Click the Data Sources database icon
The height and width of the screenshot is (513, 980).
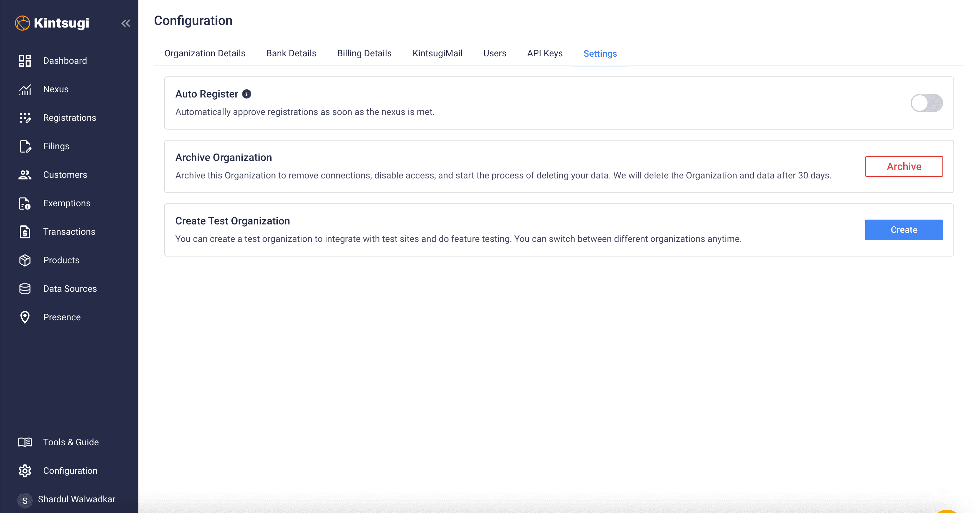25,289
